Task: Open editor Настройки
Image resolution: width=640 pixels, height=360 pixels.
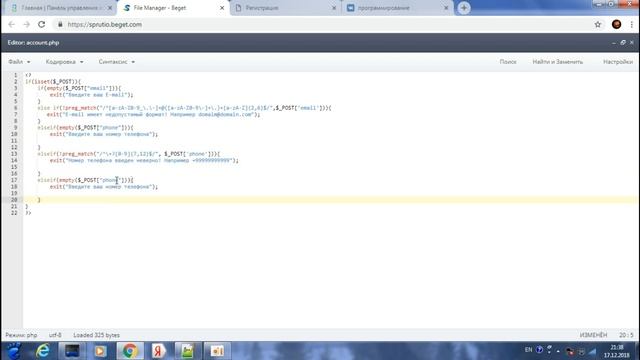Action: point(618,62)
